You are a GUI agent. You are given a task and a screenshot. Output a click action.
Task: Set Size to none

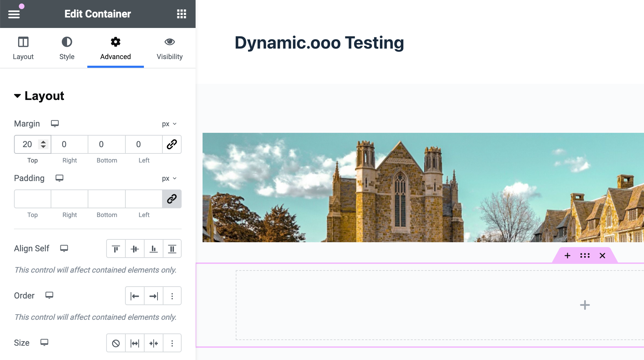click(116, 343)
